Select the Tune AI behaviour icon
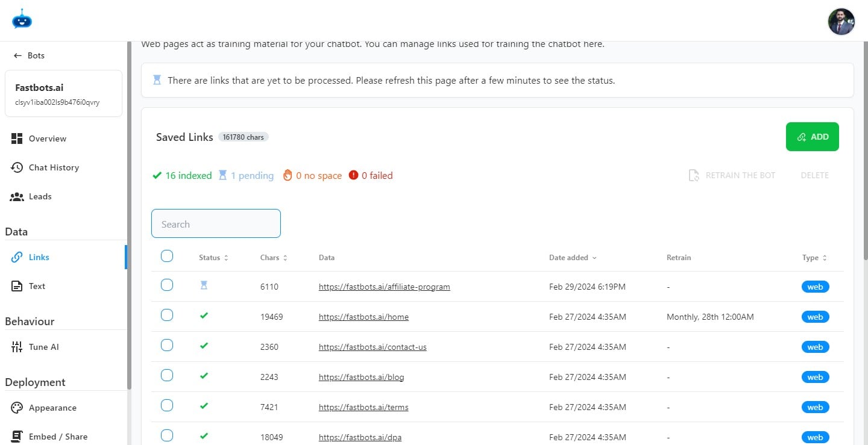Image resolution: width=868 pixels, height=445 pixels. coord(17,347)
